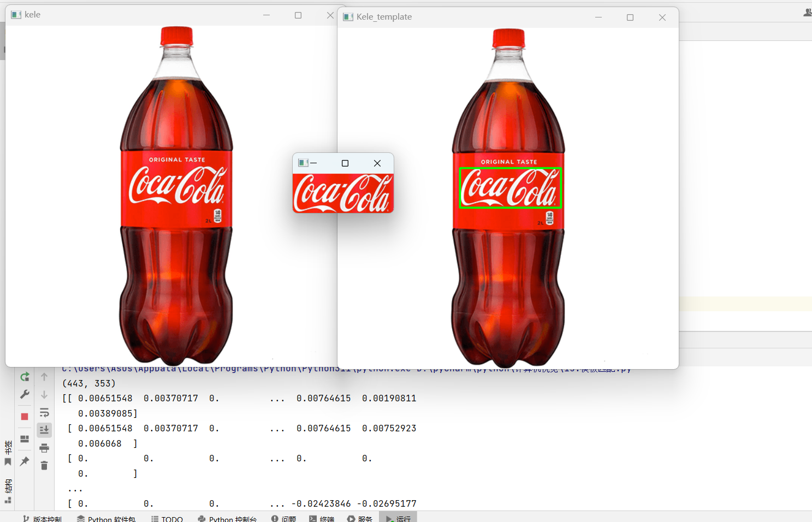
Task: Click value 0.006068 in console output
Action: tap(100, 443)
